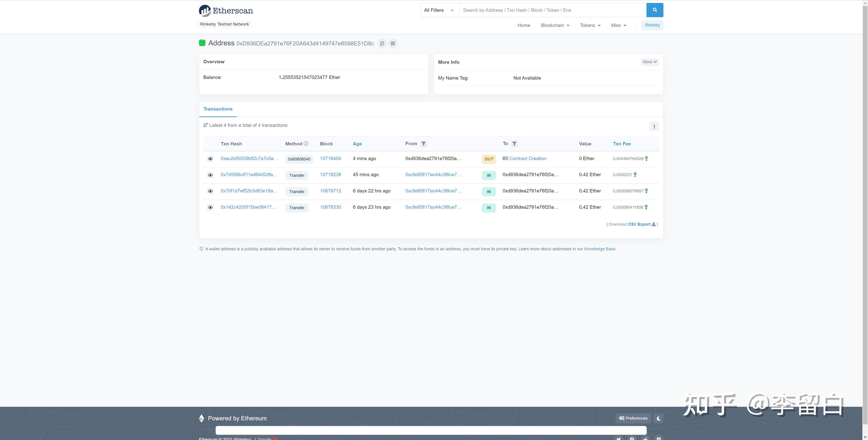This screenshot has width=868, height=440.
Task: Select the Transactions tab
Action: point(218,109)
